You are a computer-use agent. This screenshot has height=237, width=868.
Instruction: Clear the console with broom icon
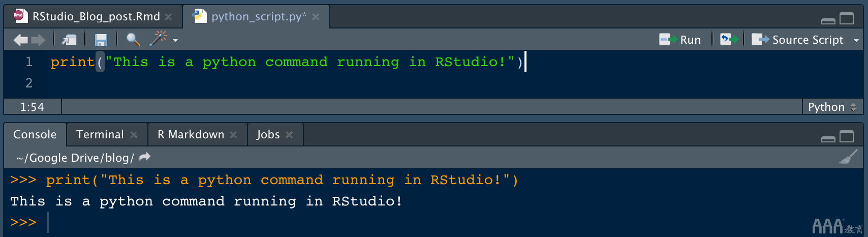848,158
